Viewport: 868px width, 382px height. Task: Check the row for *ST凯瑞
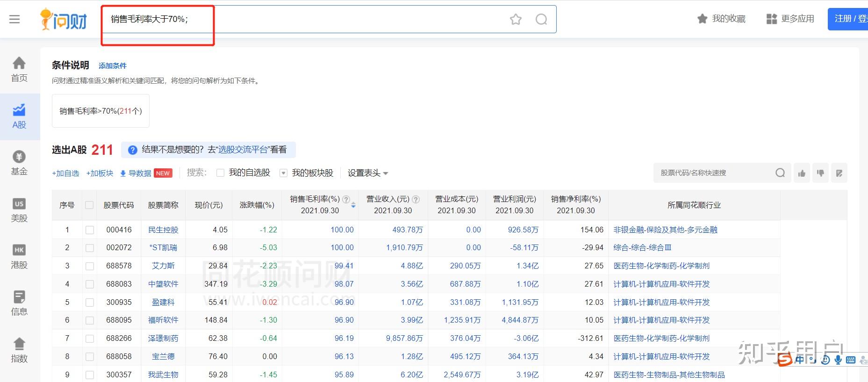click(90, 248)
